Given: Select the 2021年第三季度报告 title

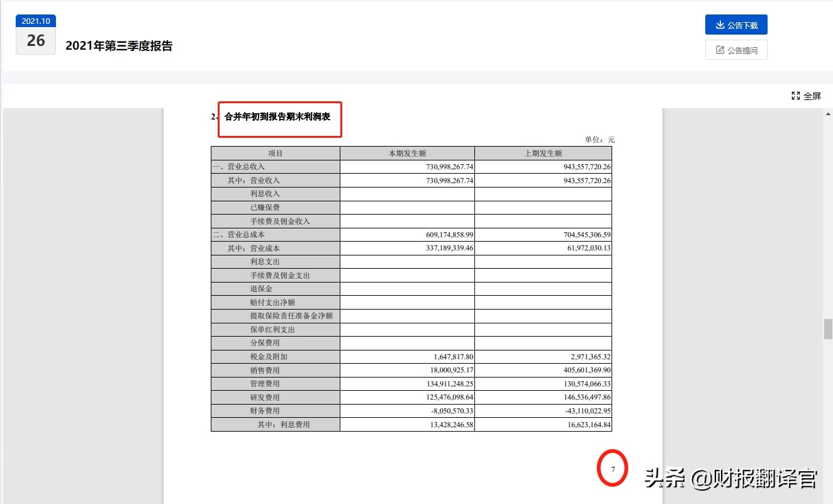Looking at the screenshot, I should pos(120,46).
